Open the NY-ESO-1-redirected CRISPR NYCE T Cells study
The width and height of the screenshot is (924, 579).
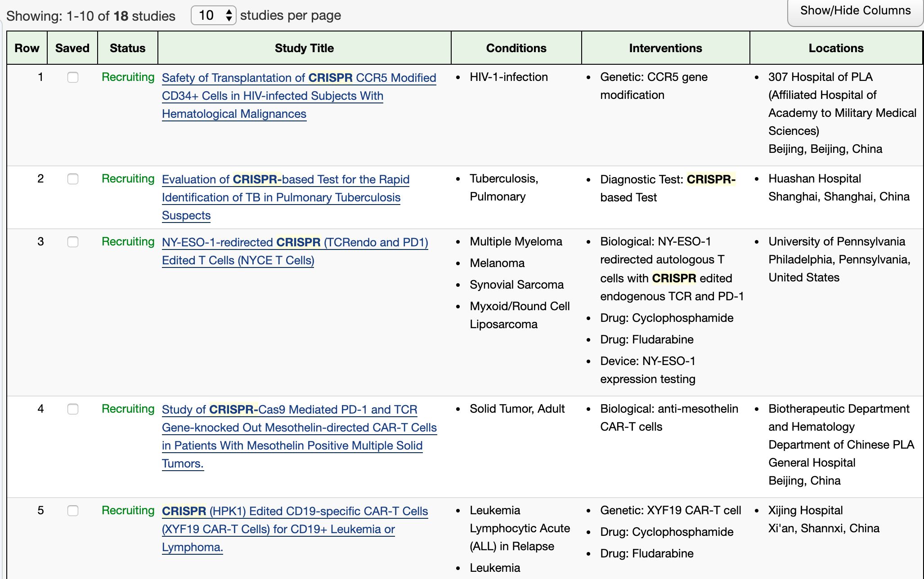tap(295, 251)
